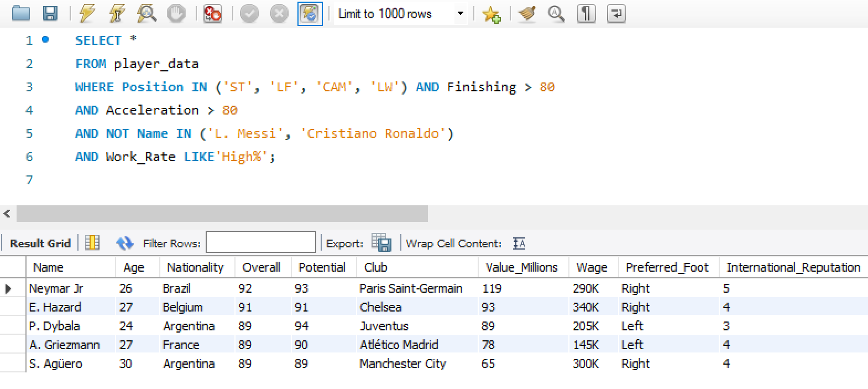Select the E. Hazard name cell
Viewport: 868px width, 389px height.
[x=71, y=307]
